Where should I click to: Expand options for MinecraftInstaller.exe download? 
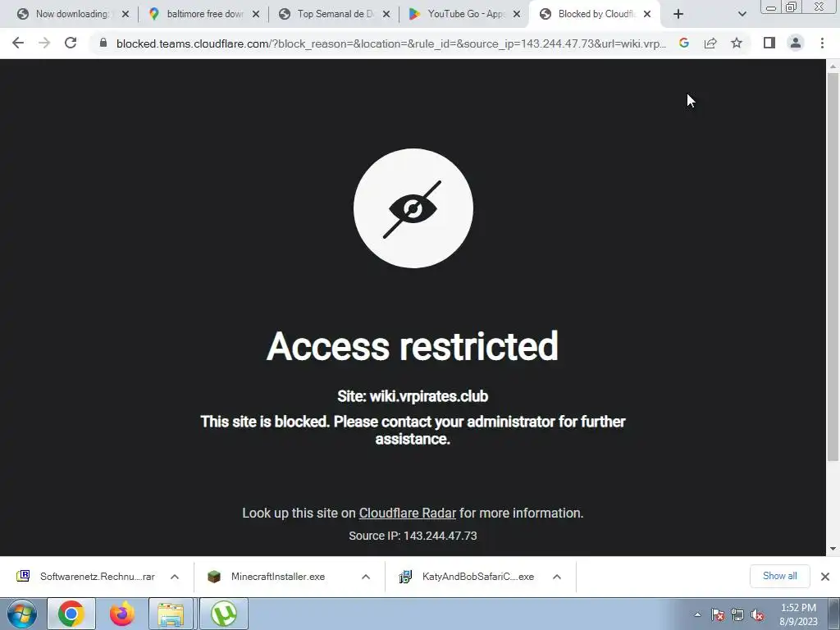pyautogui.click(x=366, y=577)
